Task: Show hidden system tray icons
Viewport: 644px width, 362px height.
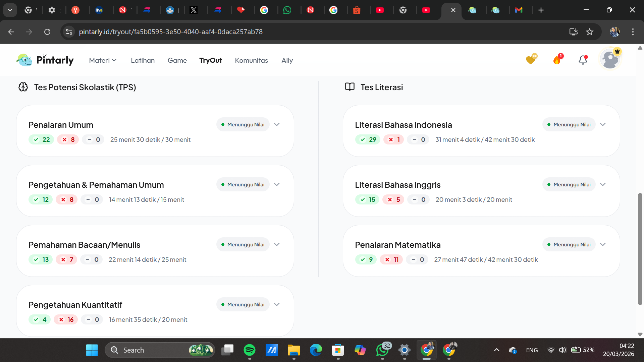Action: [497, 350]
